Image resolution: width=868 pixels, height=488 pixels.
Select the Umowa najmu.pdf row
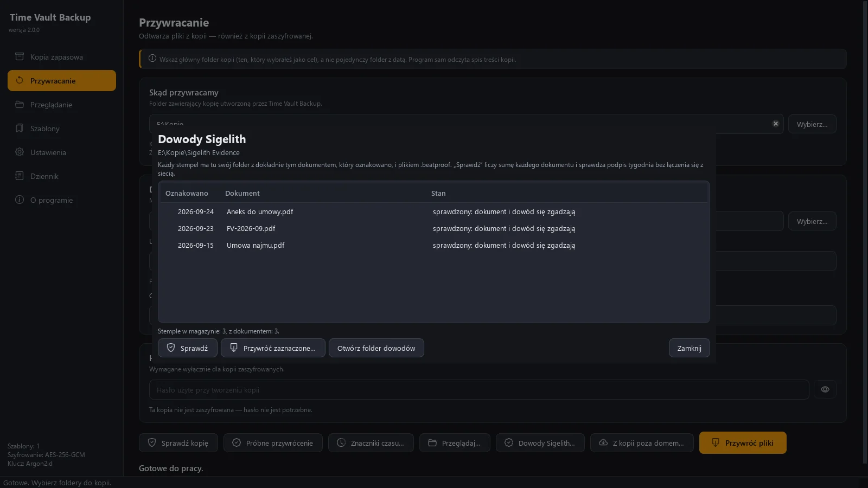coord(434,246)
